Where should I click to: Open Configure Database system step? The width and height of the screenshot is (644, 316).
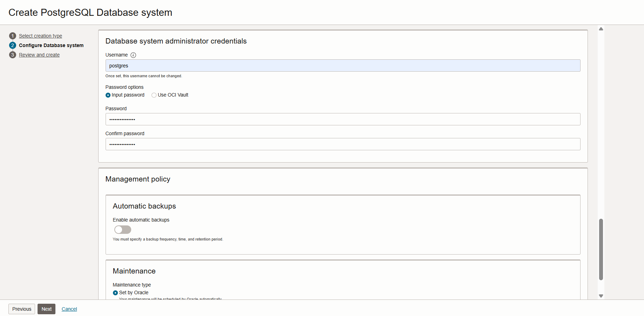tap(51, 45)
